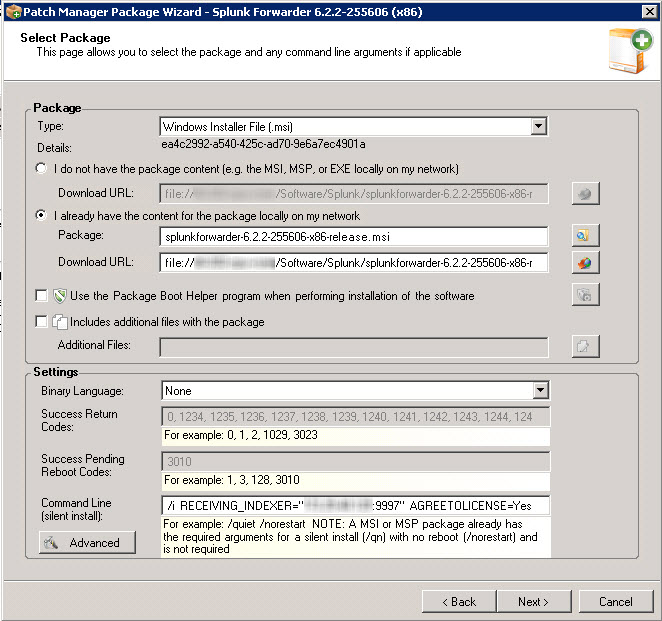The width and height of the screenshot is (662, 621).
Task: Click the Package Boot Helper settings icon button
Action: tap(586, 294)
